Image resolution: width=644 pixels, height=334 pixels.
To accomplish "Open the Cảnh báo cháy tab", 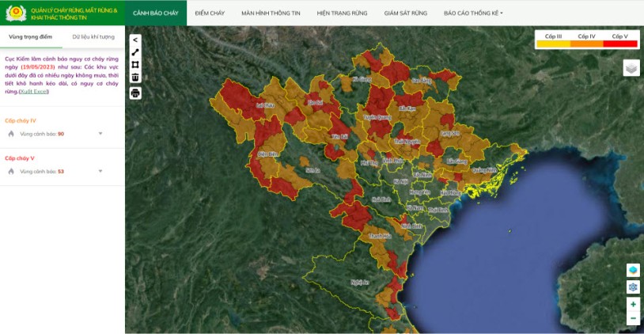I will pos(156,13).
